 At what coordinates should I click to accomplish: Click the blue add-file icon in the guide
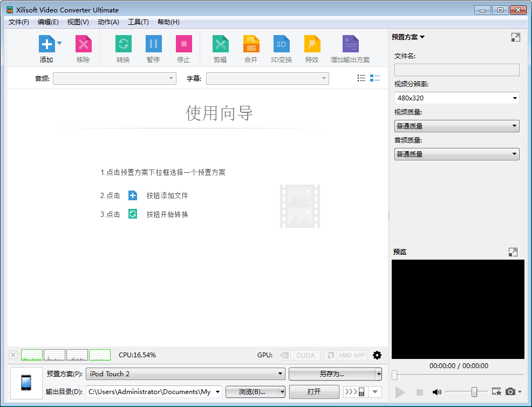tap(133, 195)
